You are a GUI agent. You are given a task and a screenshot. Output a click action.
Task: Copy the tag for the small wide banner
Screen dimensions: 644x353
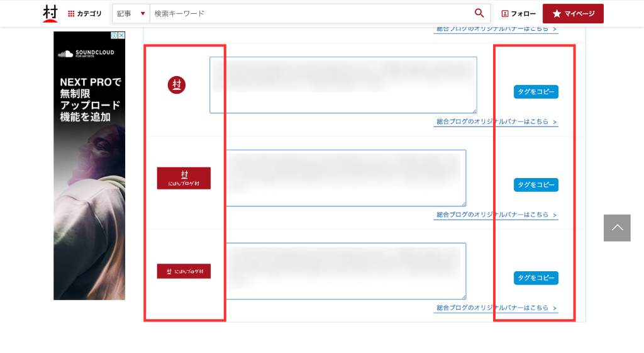536,278
